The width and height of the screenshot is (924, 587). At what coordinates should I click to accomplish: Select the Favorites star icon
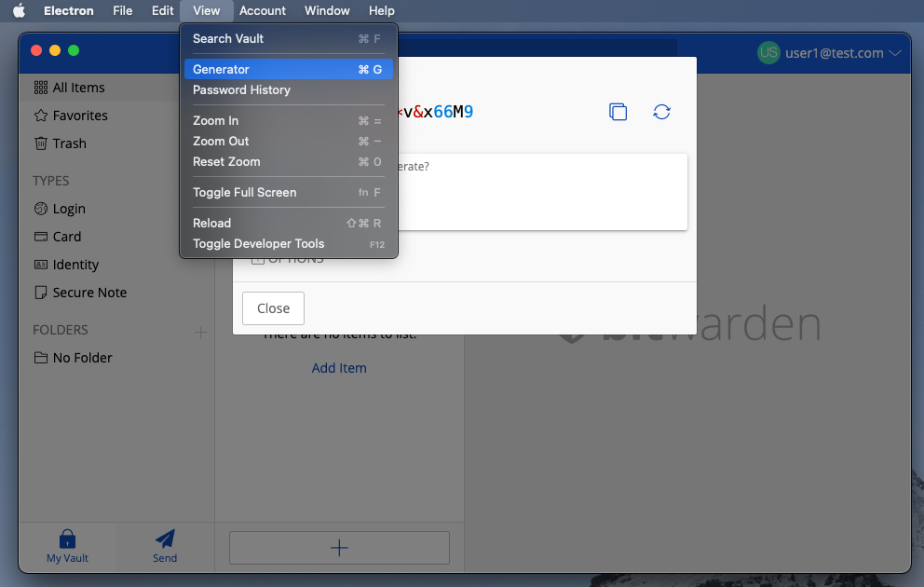41,116
